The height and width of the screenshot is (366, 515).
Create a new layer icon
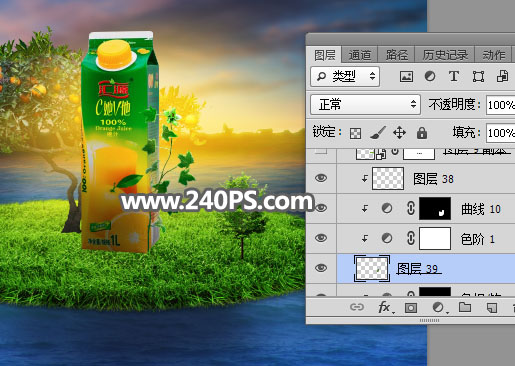click(x=492, y=307)
